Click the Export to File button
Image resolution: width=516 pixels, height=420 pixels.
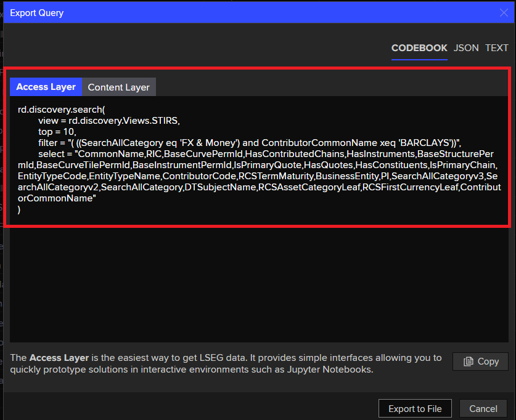tap(415, 408)
